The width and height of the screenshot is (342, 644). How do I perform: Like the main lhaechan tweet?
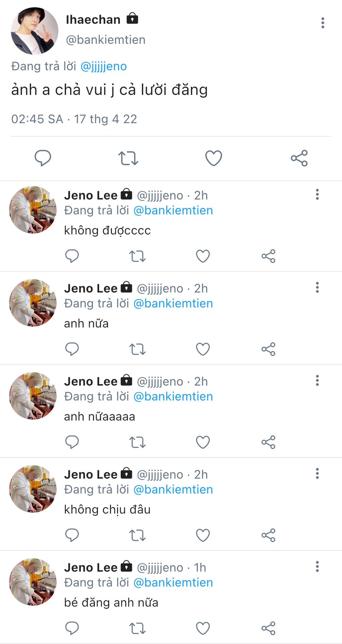click(214, 158)
